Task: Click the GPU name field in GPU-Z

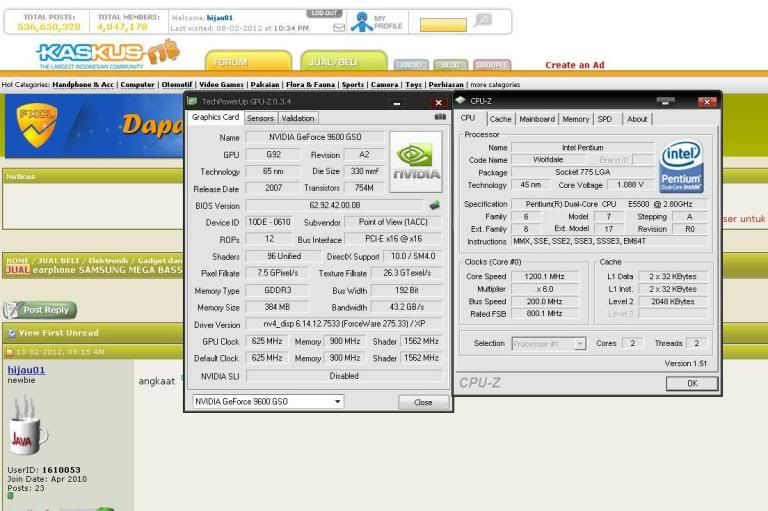Action: pyautogui.click(x=315, y=138)
